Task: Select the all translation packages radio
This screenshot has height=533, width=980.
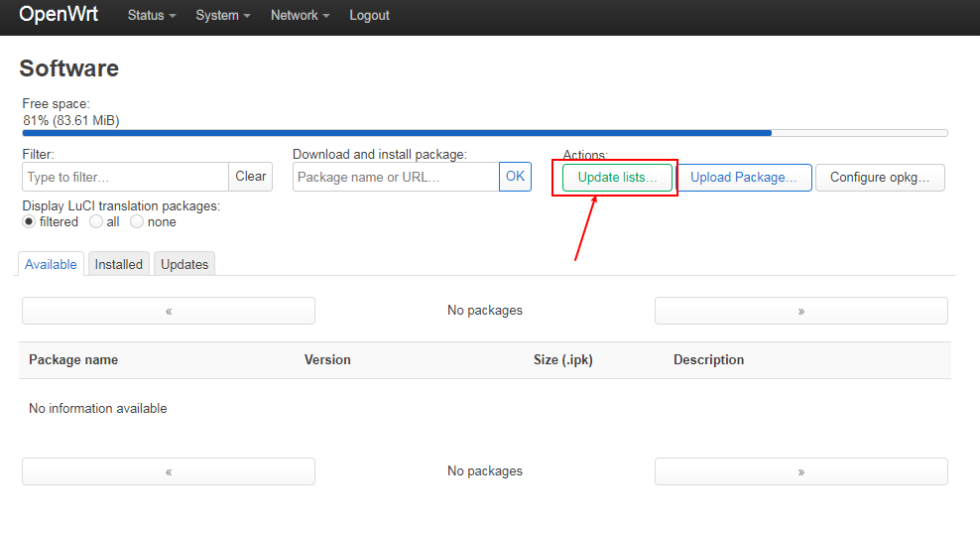Action: point(96,222)
